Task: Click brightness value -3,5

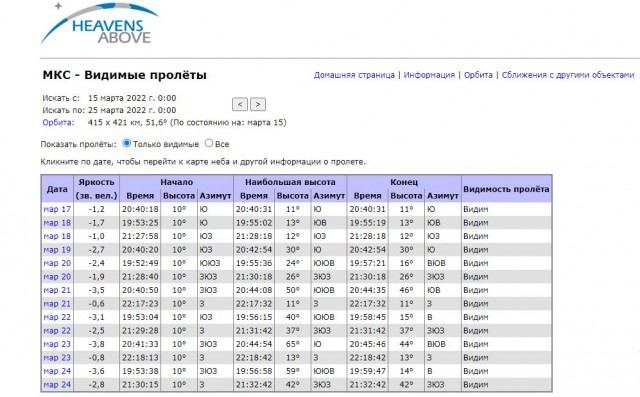Action: (96, 290)
